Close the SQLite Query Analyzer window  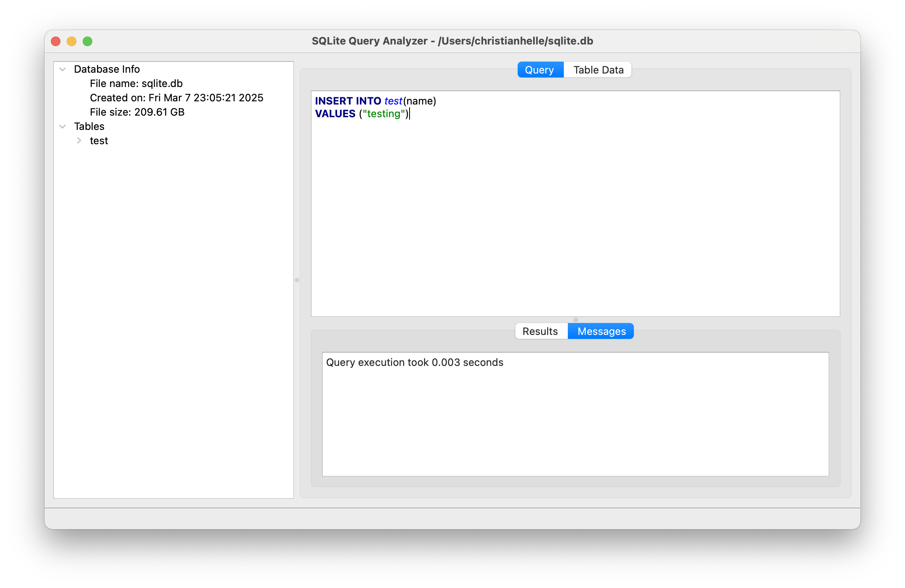(56, 41)
